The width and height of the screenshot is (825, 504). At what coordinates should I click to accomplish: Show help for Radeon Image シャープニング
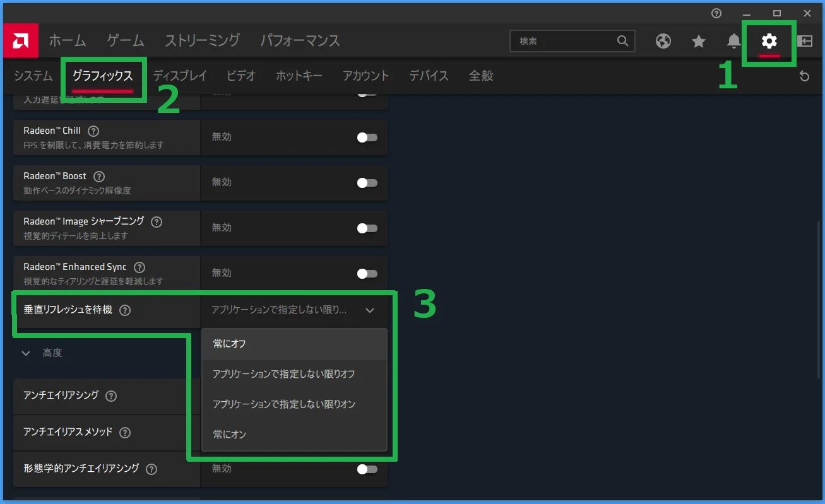pos(157,222)
